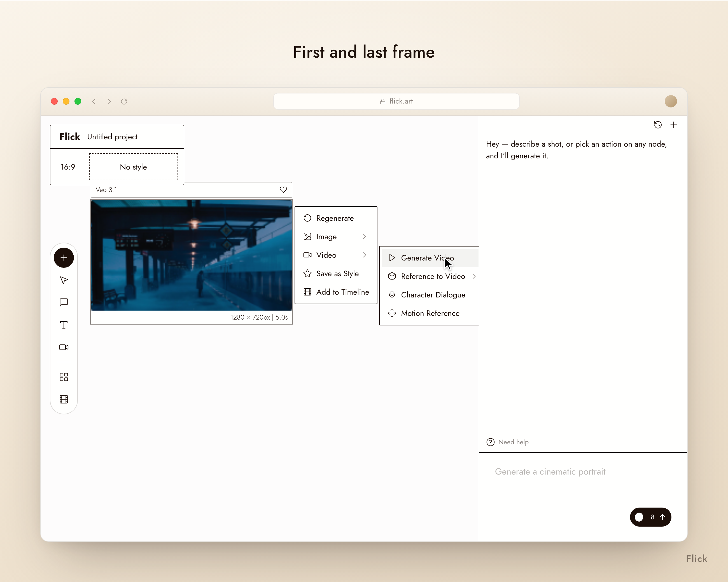This screenshot has width=728, height=582.
Task: Open the No style selector box
Action: pos(133,167)
